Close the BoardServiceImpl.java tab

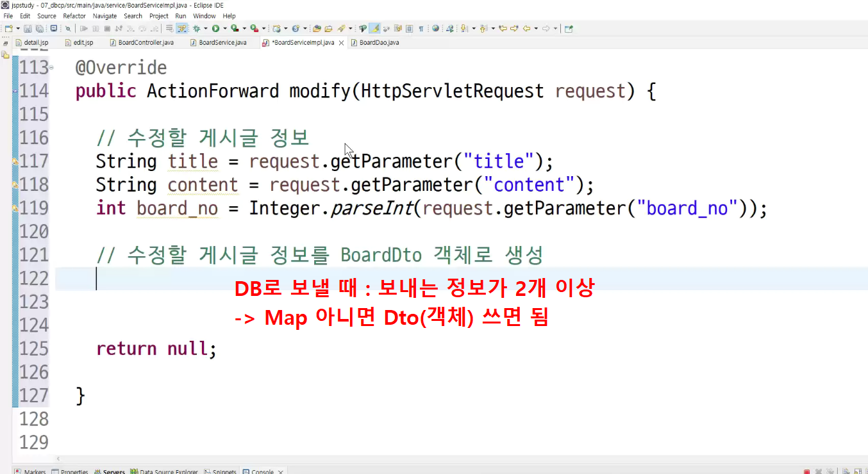coord(341,43)
